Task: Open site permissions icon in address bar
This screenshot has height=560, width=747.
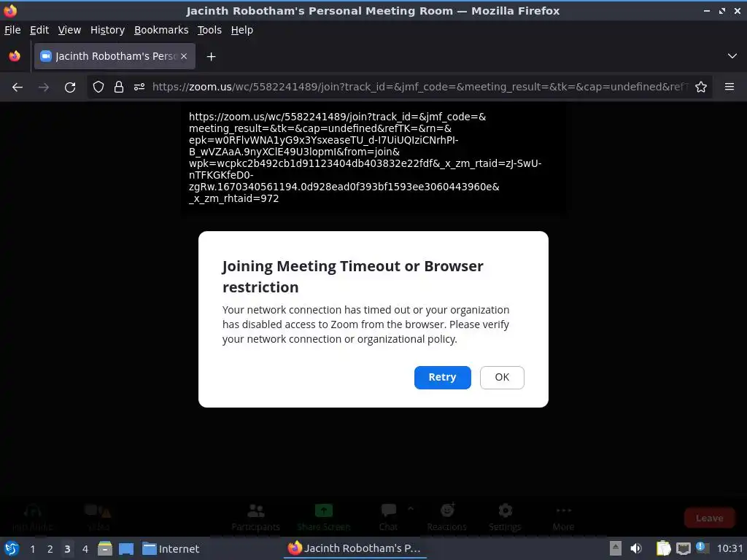Action: (x=139, y=87)
